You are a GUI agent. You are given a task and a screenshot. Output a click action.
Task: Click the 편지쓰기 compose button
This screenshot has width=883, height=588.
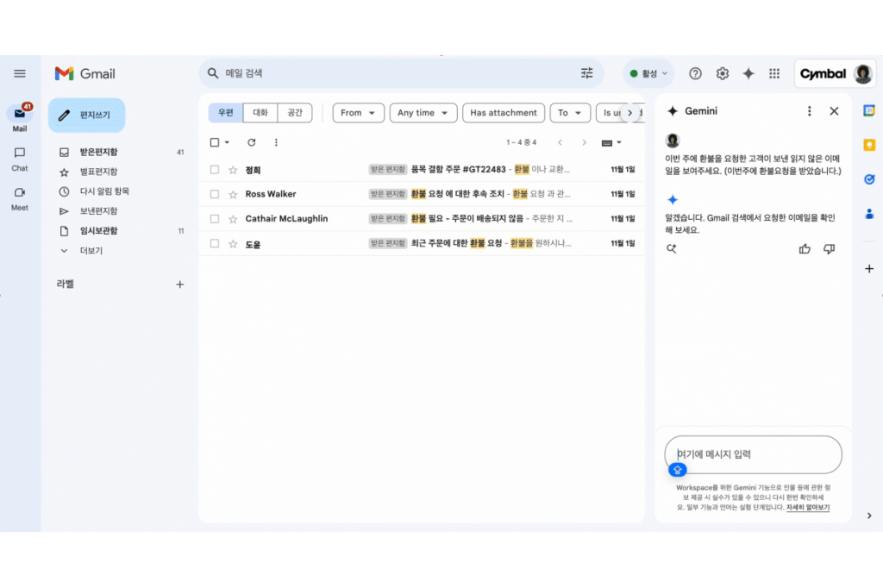tap(86, 115)
